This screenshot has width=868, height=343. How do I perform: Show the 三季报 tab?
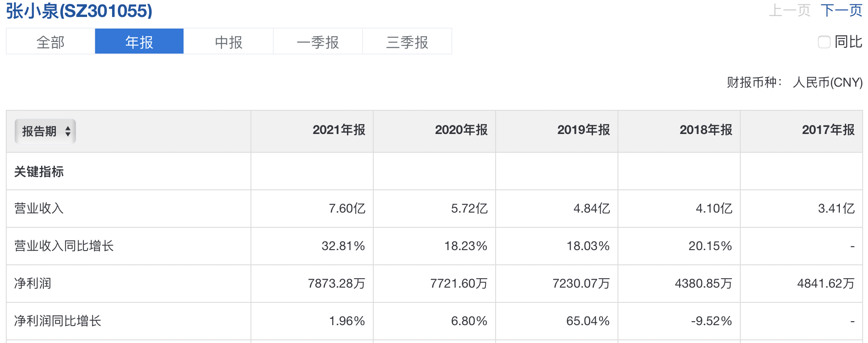click(407, 42)
